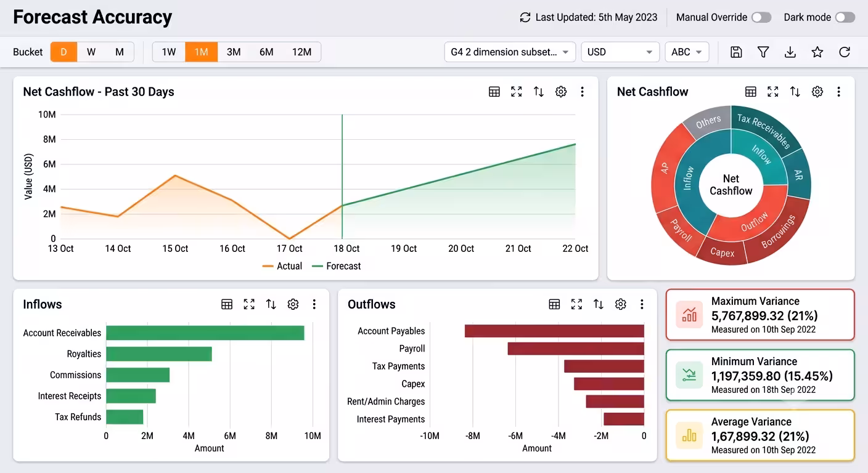Expand Net Cashflow Past 30 Days chart fullscreen
Viewport: 868px width, 473px height.
tap(517, 92)
